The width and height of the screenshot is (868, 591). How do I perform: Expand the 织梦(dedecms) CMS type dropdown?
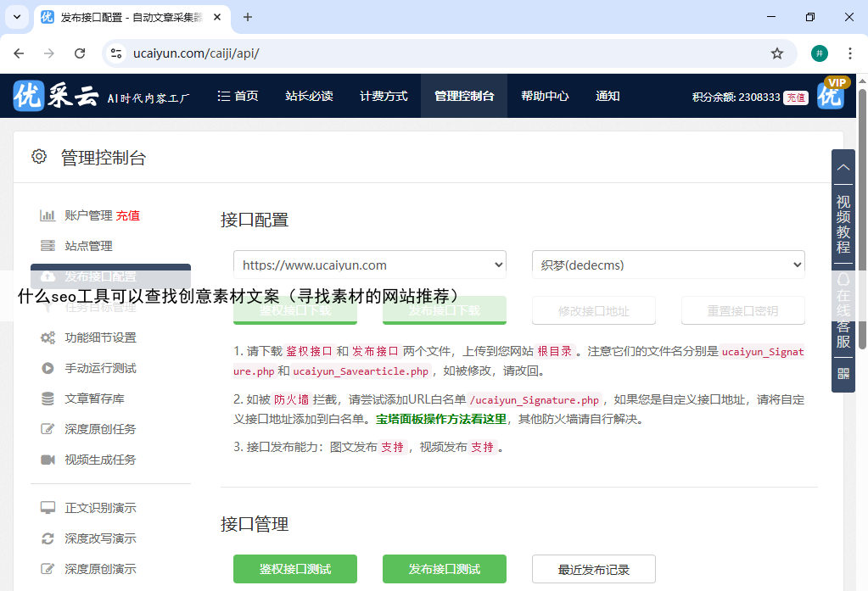(669, 265)
